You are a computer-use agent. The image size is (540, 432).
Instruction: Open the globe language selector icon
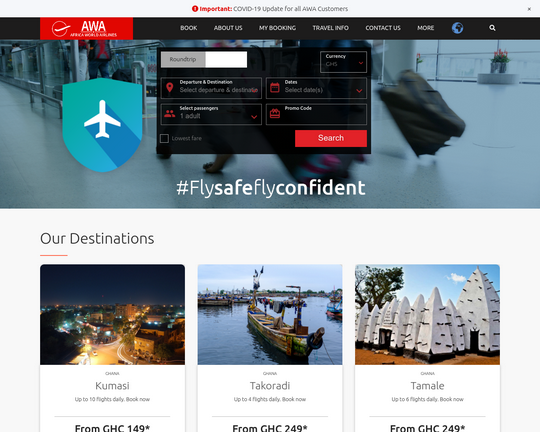coord(457,28)
